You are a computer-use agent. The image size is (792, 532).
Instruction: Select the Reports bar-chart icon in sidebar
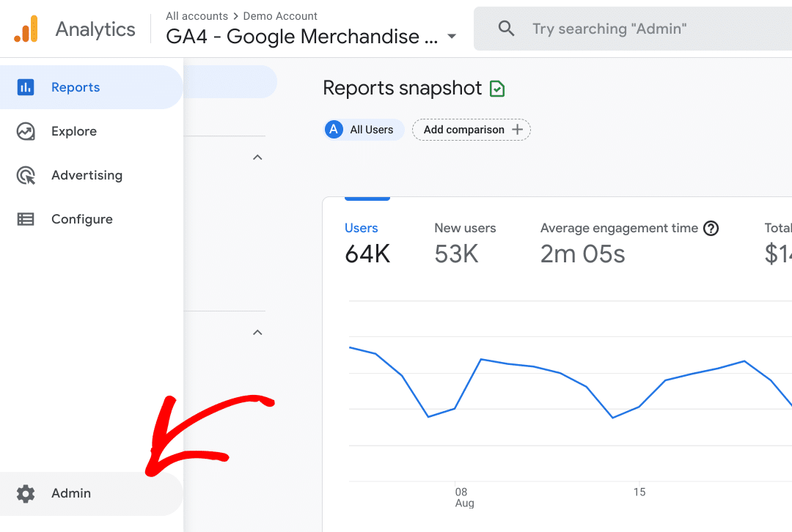[26, 86]
